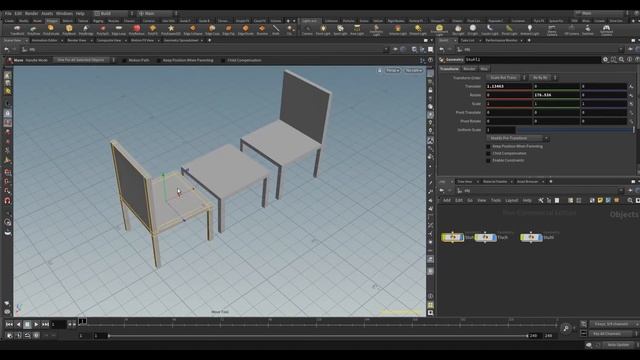This screenshot has width=640, height=360.
Task: Jump to the first frame
Action: click(x=9, y=324)
